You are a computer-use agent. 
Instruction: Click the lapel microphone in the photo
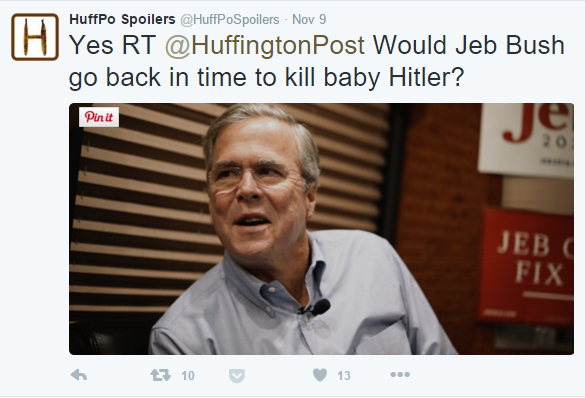(x=316, y=307)
